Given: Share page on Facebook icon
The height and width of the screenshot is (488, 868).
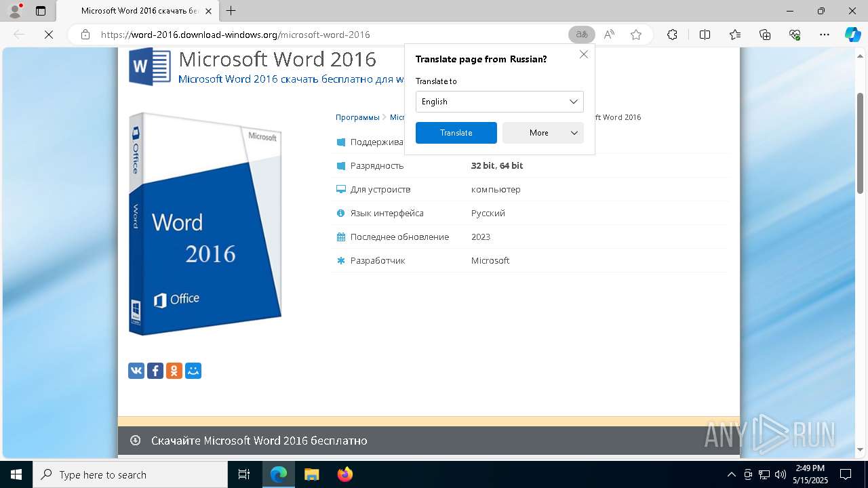Looking at the screenshot, I should (155, 371).
